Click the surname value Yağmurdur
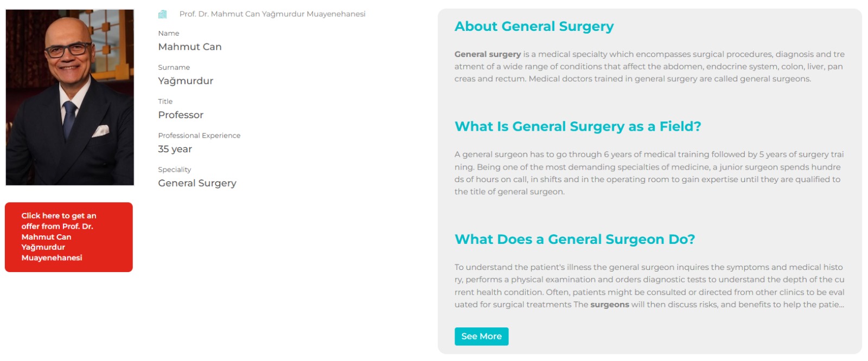This screenshot has height=361, width=868. pyautogui.click(x=186, y=81)
